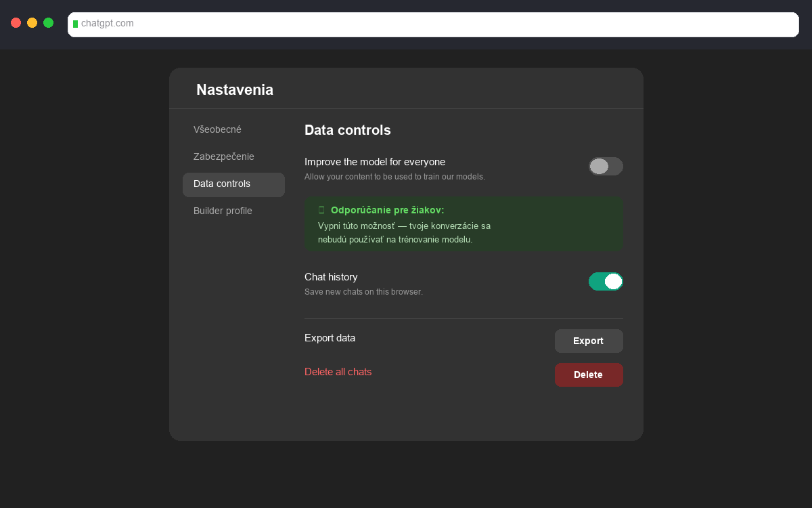Click the Nastavenia dialog title
The height and width of the screenshot is (508, 812).
234,89
